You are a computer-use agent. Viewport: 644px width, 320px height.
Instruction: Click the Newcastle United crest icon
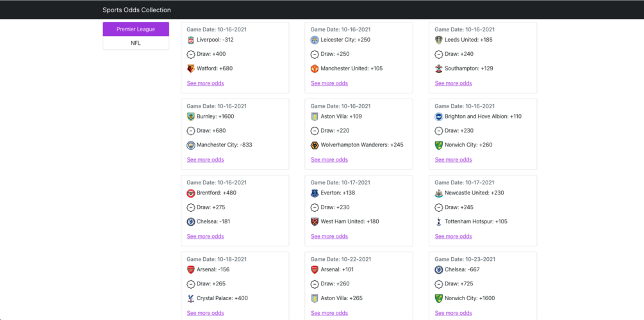coord(439,193)
